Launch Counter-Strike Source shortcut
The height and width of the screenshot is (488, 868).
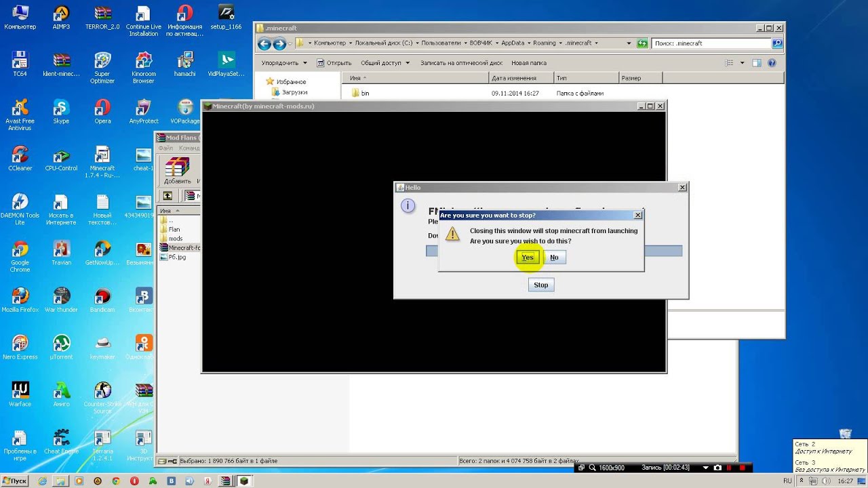coord(102,397)
